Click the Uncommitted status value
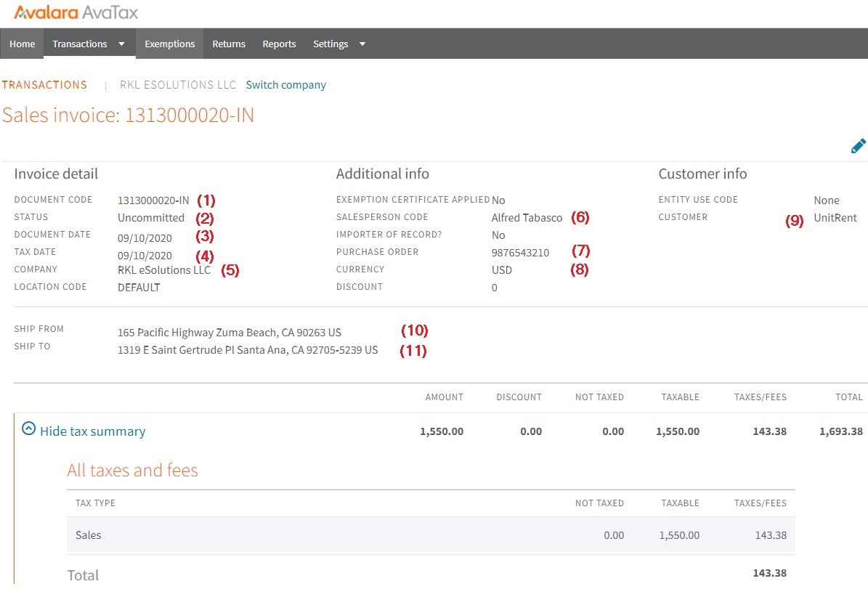Screen dimensions: 868x589 point(151,217)
